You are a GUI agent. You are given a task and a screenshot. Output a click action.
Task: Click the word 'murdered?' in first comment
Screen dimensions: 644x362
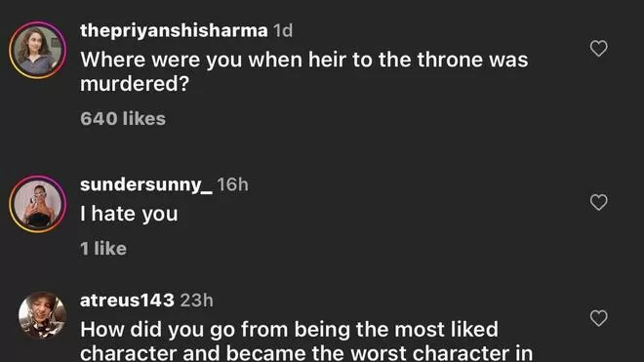pyautogui.click(x=135, y=84)
